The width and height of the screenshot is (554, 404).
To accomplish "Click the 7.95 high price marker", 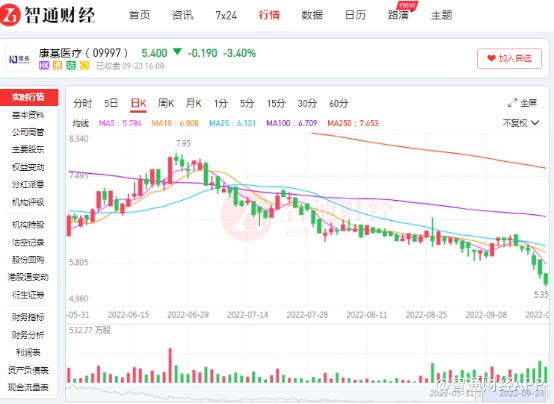I will 183,143.
